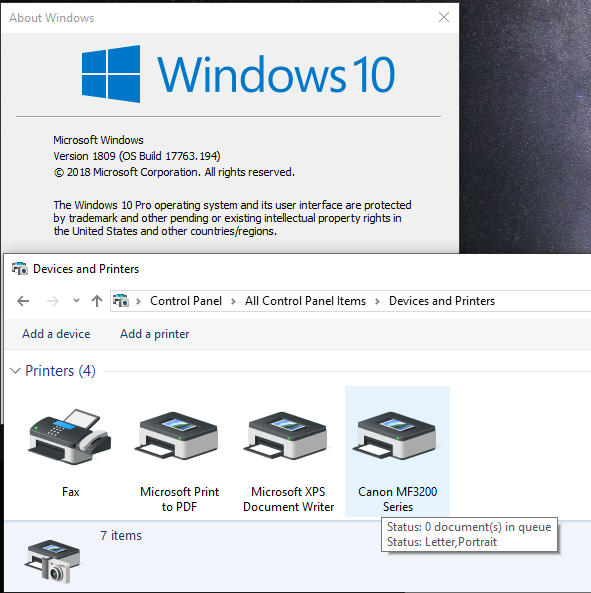Click the details pane printer-camera icon
This screenshot has height=593, width=591.
[x=53, y=561]
